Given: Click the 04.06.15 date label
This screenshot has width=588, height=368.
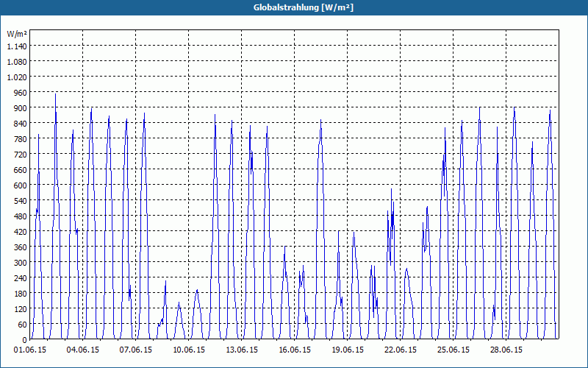Looking at the screenshot, I should pos(83,350).
